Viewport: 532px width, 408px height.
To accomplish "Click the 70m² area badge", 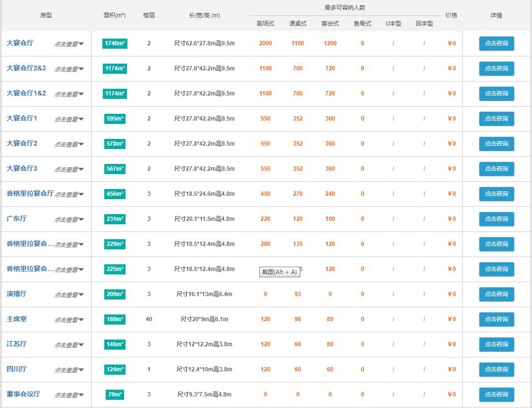I will pos(115,394).
